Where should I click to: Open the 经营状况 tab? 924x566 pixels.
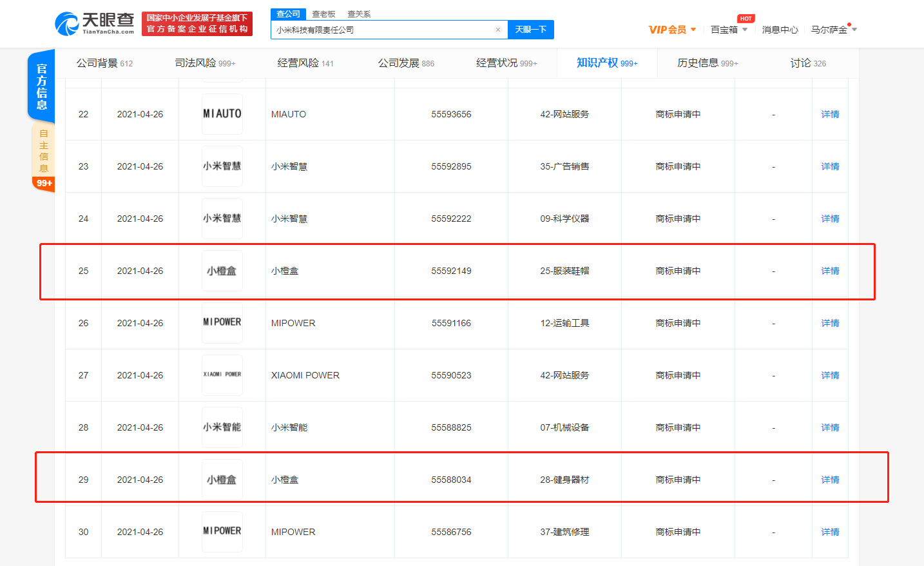click(x=506, y=63)
